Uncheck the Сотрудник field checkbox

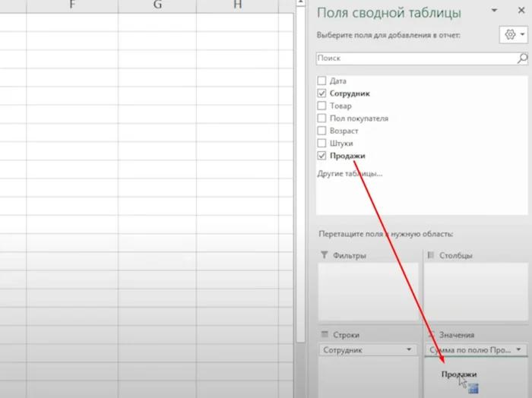click(322, 93)
